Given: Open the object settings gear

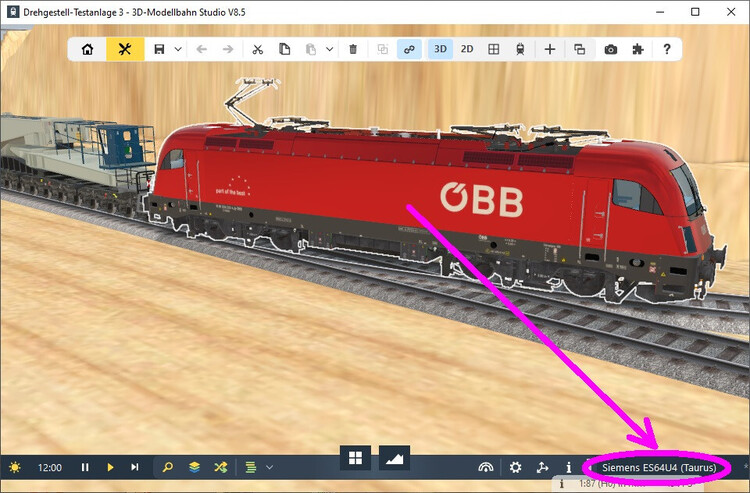Looking at the screenshot, I should coord(515,467).
